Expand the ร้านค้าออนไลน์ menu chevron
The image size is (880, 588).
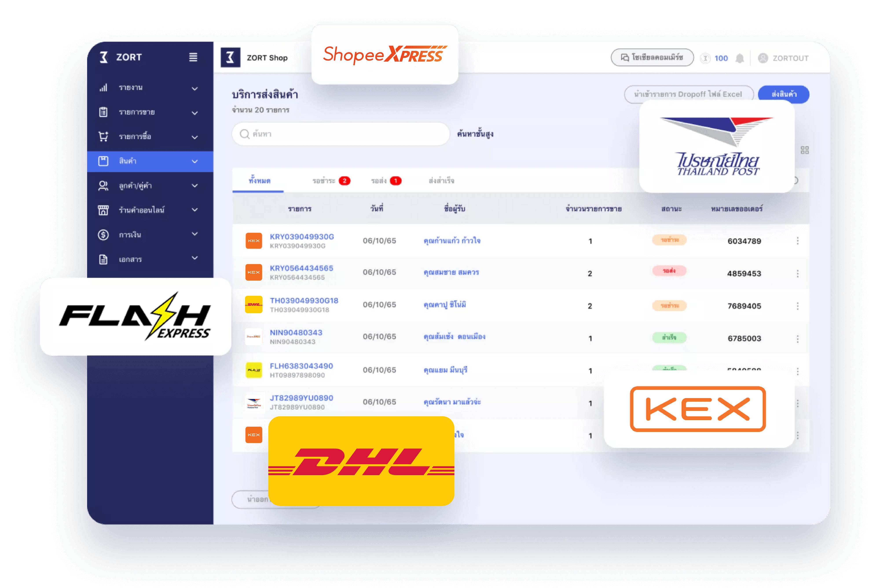click(195, 210)
